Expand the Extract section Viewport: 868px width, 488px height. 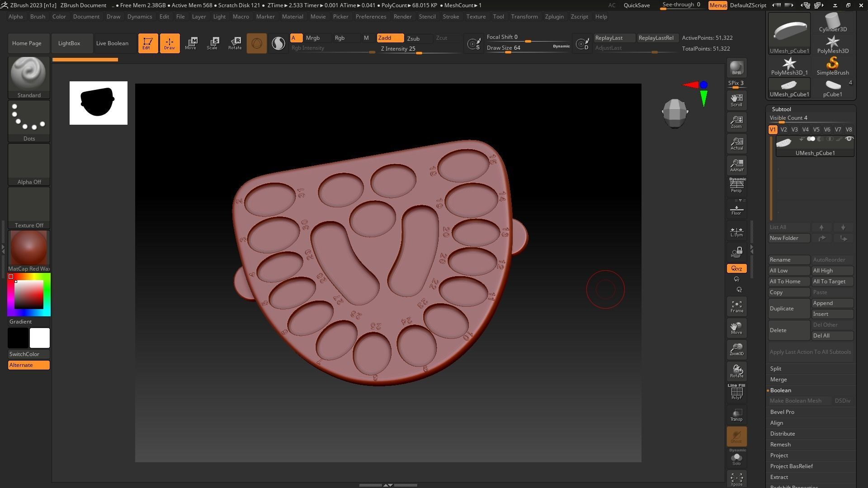point(779,477)
